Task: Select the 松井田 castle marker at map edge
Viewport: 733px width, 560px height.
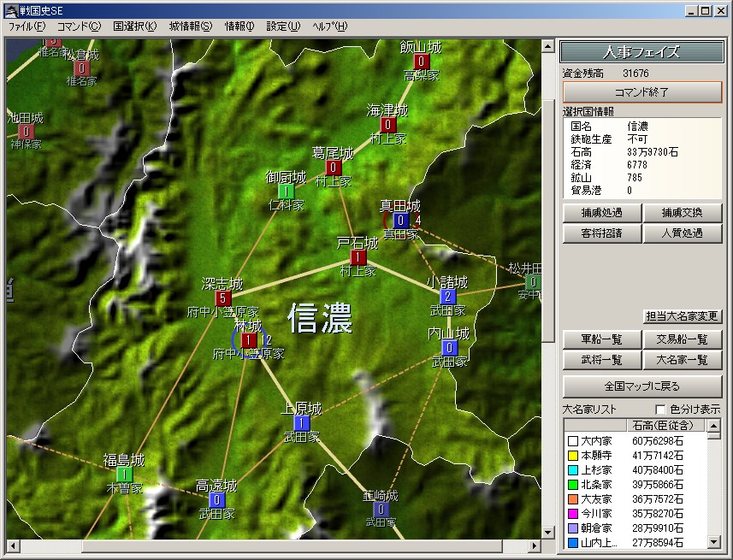Action: pyautogui.click(x=533, y=282)
